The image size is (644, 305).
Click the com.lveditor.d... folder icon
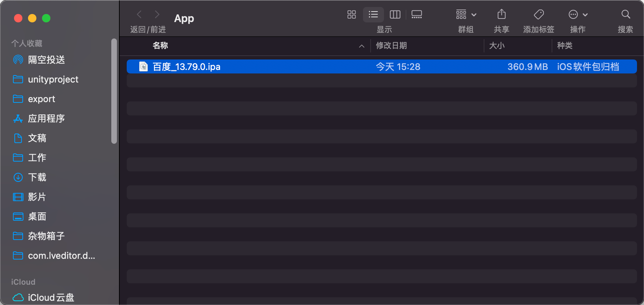point(18,256)
